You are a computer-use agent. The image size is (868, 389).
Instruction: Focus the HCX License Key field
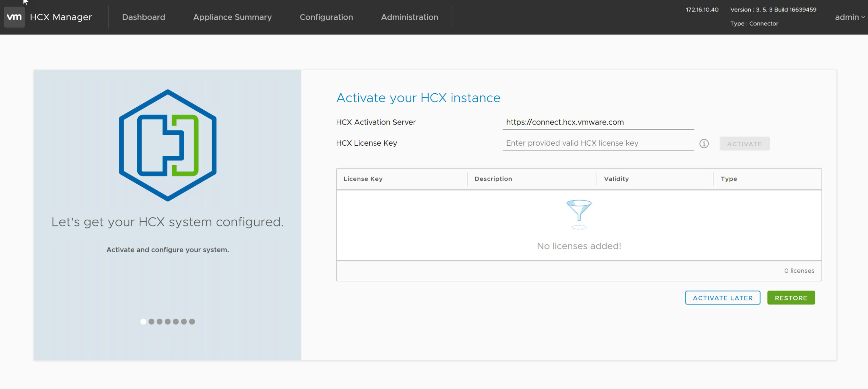point(598,143)
